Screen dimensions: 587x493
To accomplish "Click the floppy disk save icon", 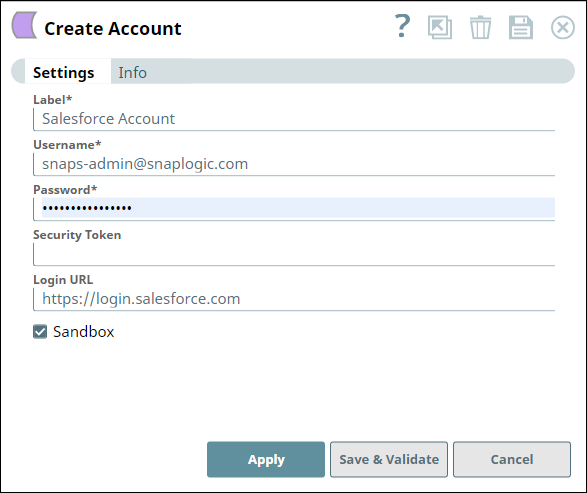I will [521, 27].
